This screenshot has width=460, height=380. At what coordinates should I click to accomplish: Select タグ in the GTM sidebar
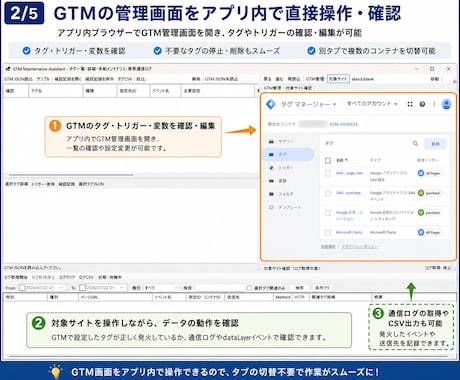[288, 154]
